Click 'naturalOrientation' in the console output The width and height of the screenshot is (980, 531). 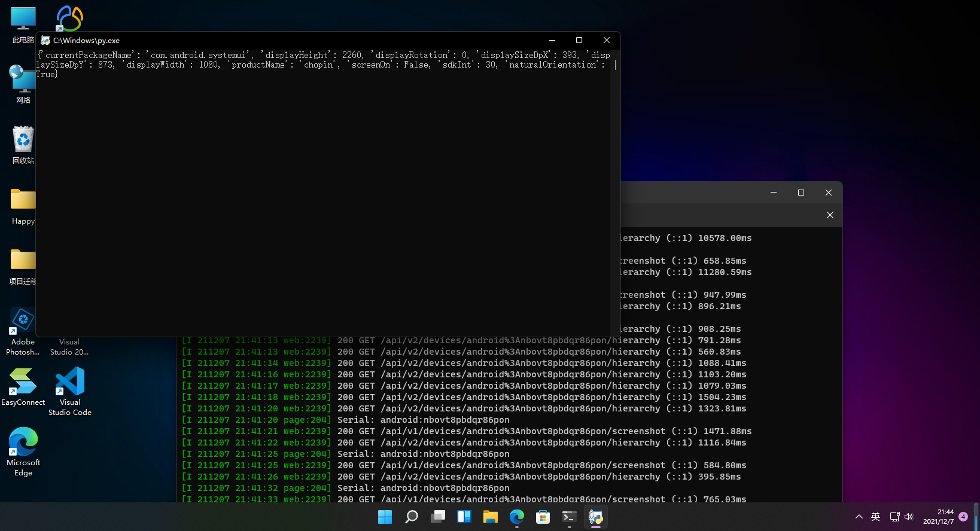pyautogui.click(x=553, y=65)
